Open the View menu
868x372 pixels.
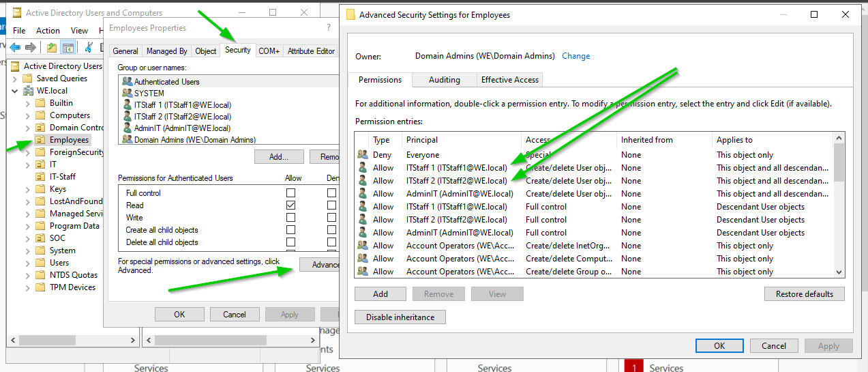point(80,31)
